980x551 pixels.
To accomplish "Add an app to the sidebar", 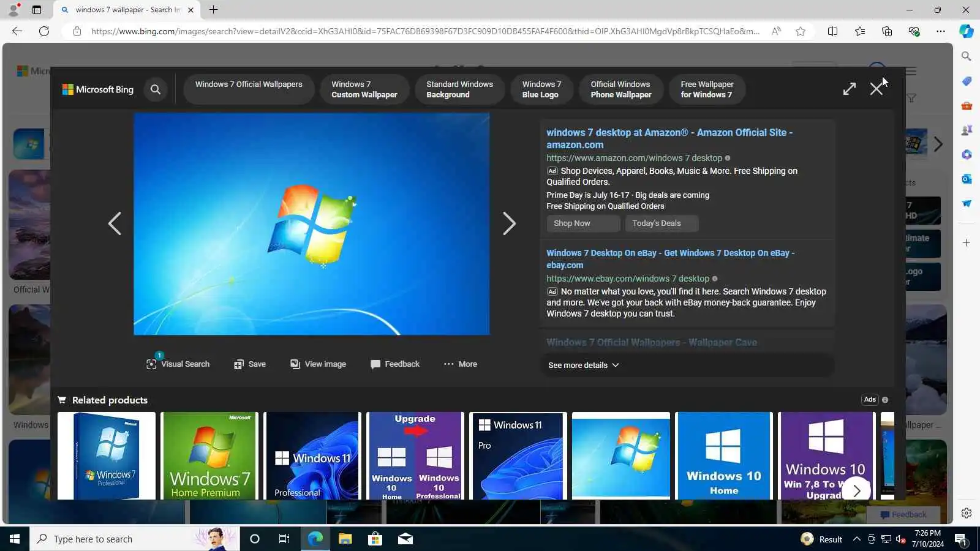I will (x=967, y=243).
